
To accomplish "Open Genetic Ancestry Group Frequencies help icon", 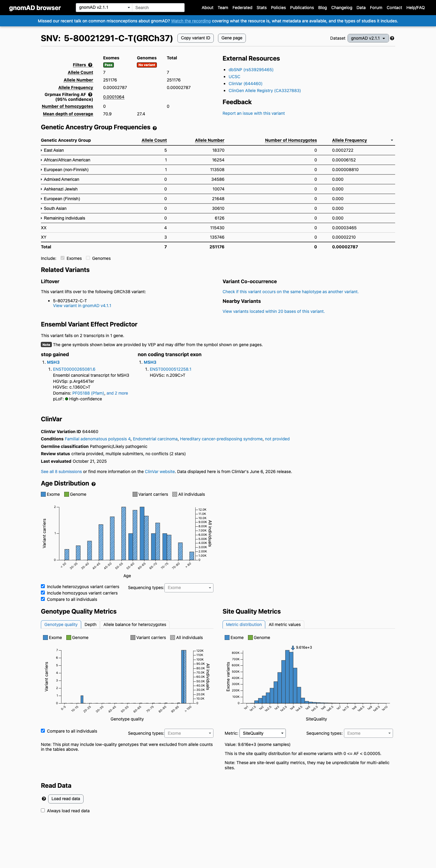I will (155, 128).
